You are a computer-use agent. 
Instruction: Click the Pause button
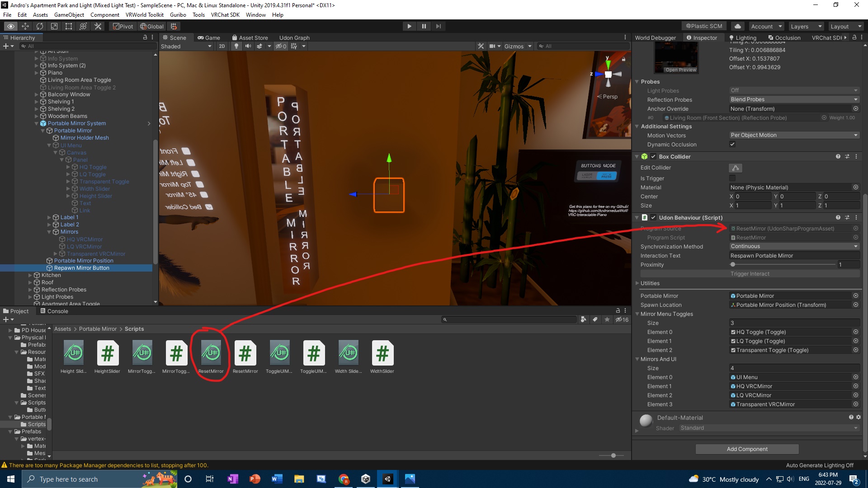424,26
